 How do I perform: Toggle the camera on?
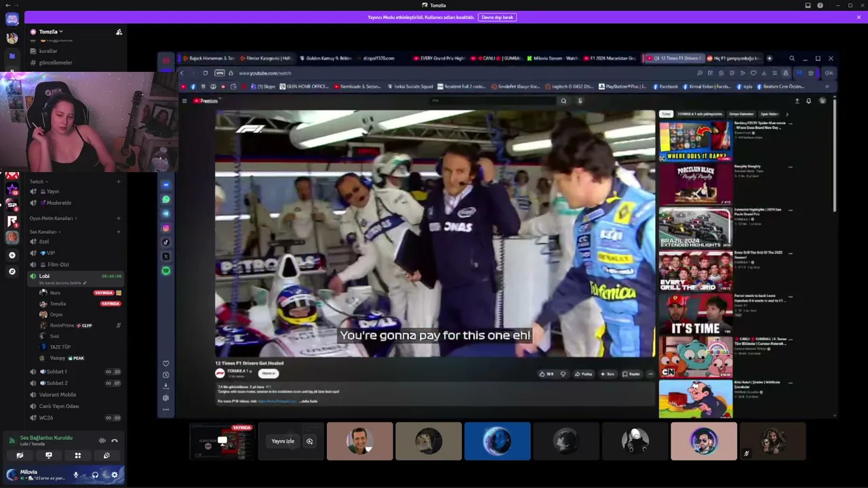(x=20, y=455)
